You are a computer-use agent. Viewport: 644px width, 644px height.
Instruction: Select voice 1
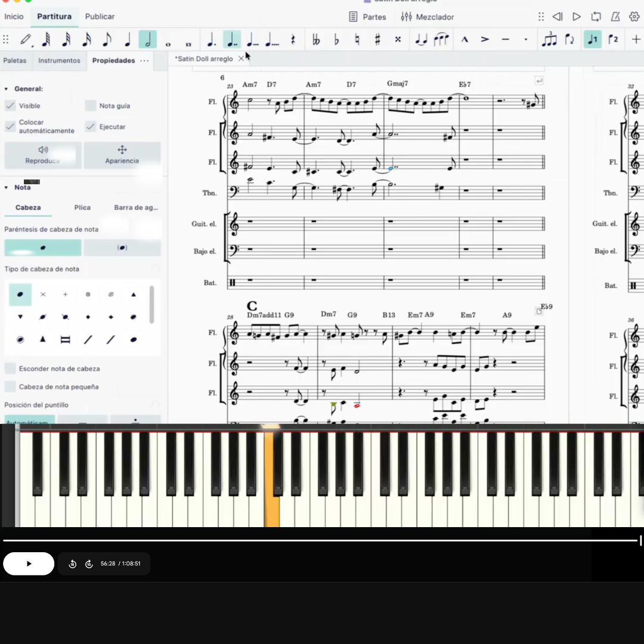pyautogui.click(x=592, y=39)
